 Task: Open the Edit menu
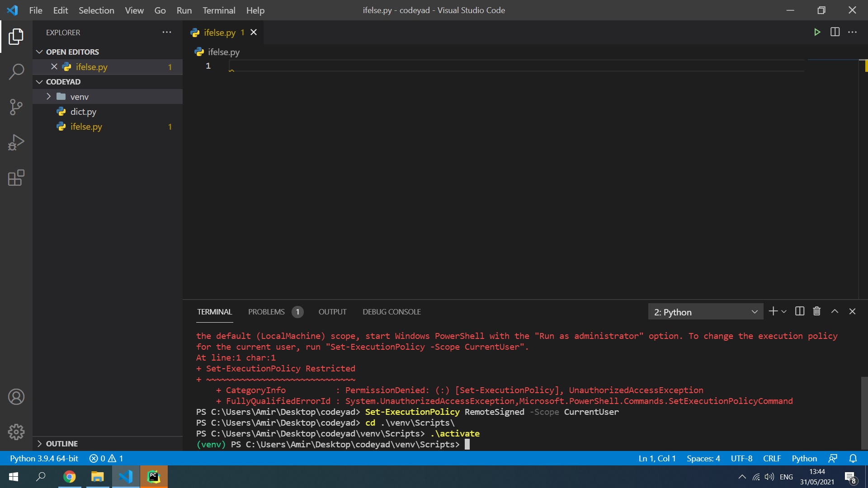(61, 10)
